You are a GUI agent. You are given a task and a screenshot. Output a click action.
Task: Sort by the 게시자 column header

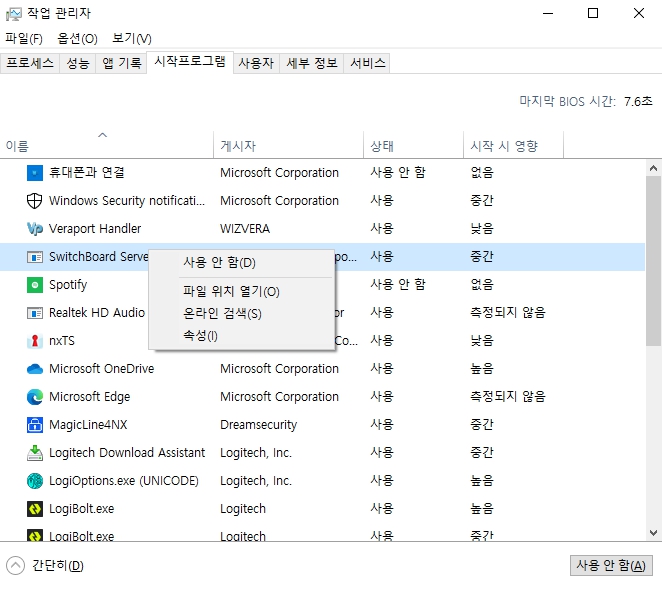point(288,145)
